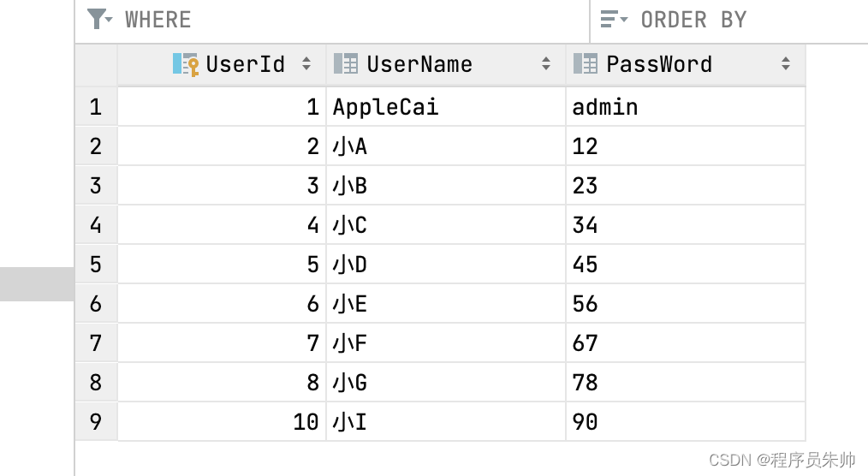Toggle sort arrows on UserId column

pyautogui.click(x=306, y=64)
